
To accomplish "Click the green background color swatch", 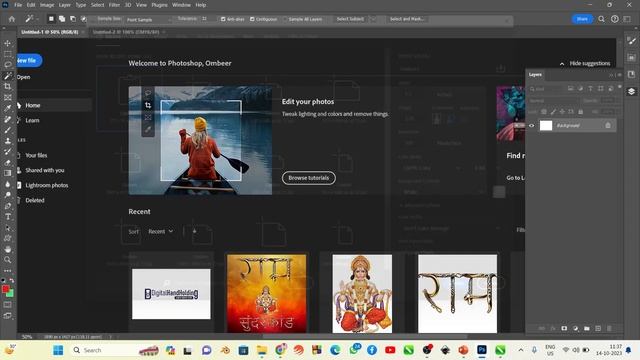I will (11, 293).
